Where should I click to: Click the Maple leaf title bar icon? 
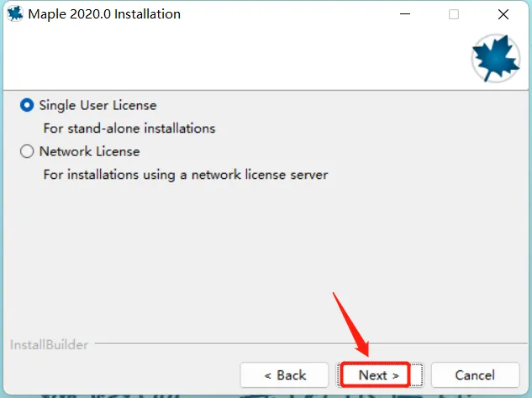coord(15,14)
